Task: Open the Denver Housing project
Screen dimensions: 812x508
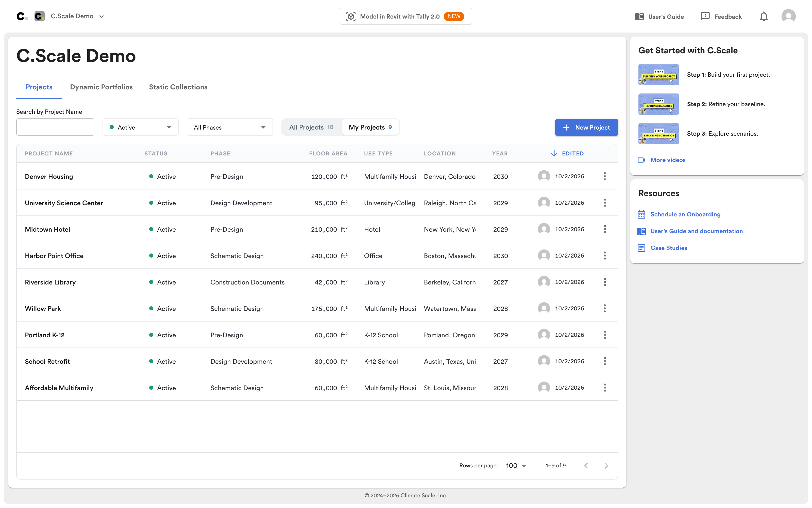Action: 49,176
